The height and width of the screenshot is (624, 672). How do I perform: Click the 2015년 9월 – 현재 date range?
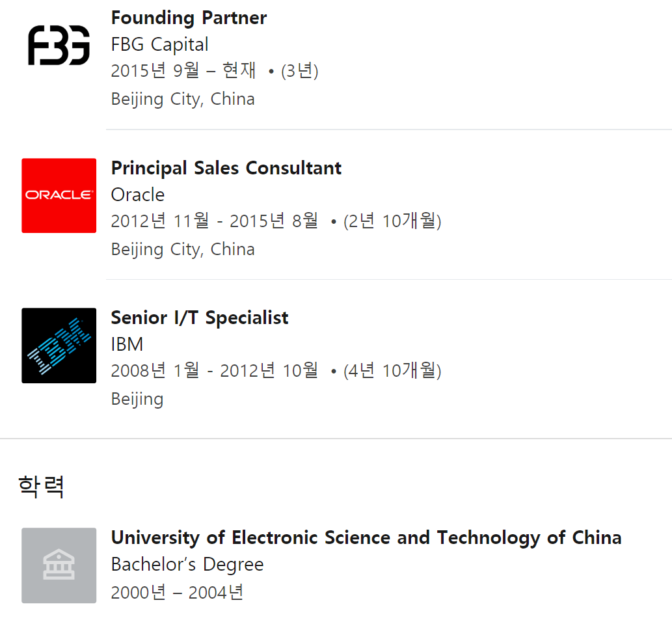pos(183,71)
